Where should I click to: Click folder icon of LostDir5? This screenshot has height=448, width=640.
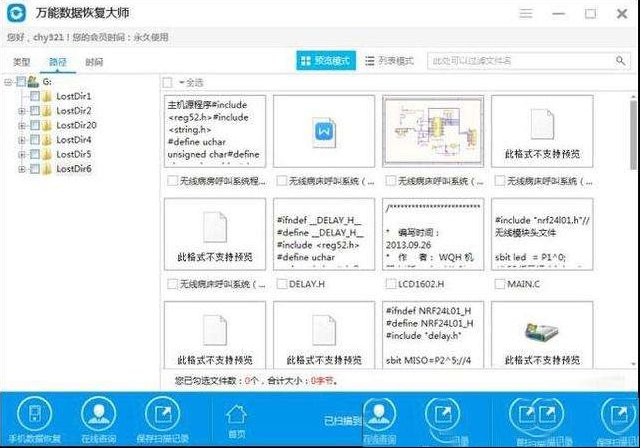47,155
